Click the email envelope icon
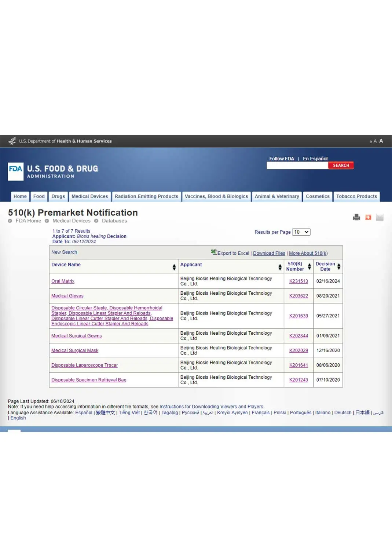Screen dimensions: 392x560 380,217
